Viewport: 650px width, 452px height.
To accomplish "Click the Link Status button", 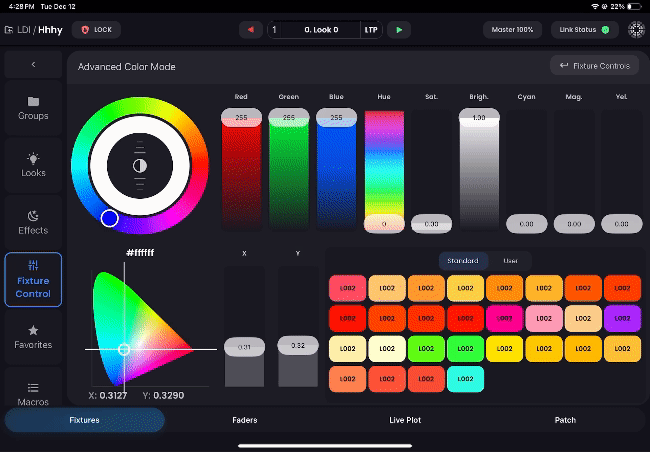I will pyautogui.click(x=585, y=30).
